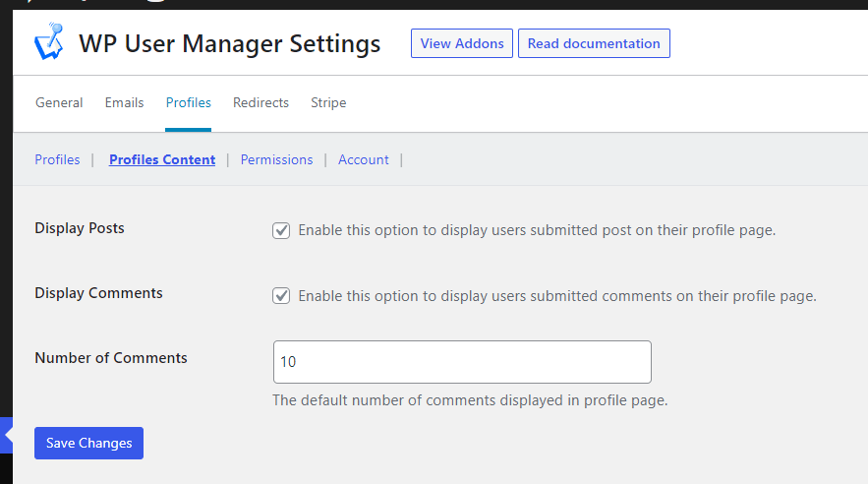
Task: Open the View Addons page
Action: (462, 43)
